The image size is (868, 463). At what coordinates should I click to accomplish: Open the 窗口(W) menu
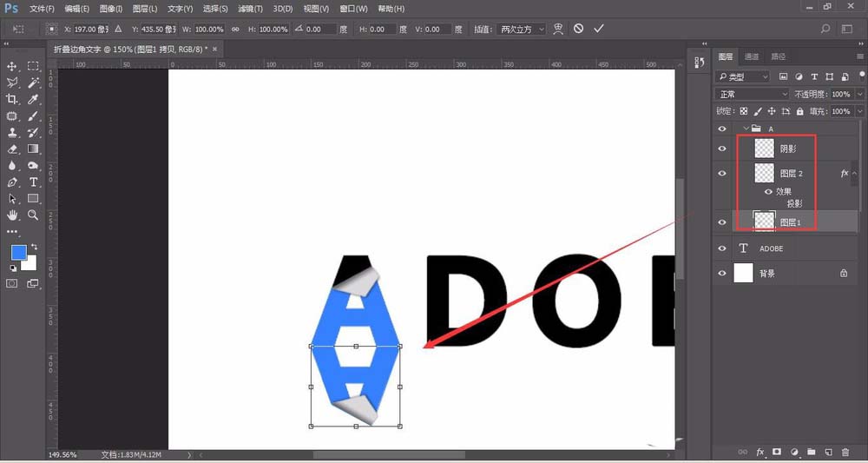point(354,9)
